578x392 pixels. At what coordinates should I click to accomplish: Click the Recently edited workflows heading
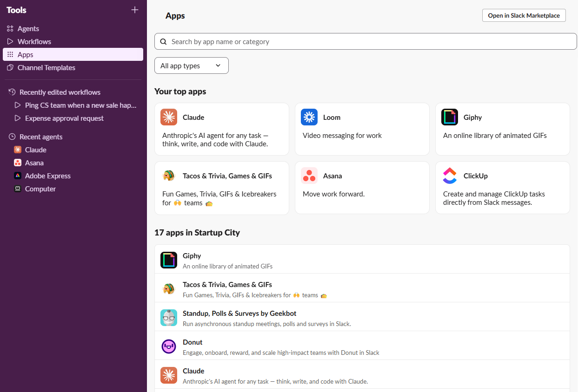click(x=60, y=92)
